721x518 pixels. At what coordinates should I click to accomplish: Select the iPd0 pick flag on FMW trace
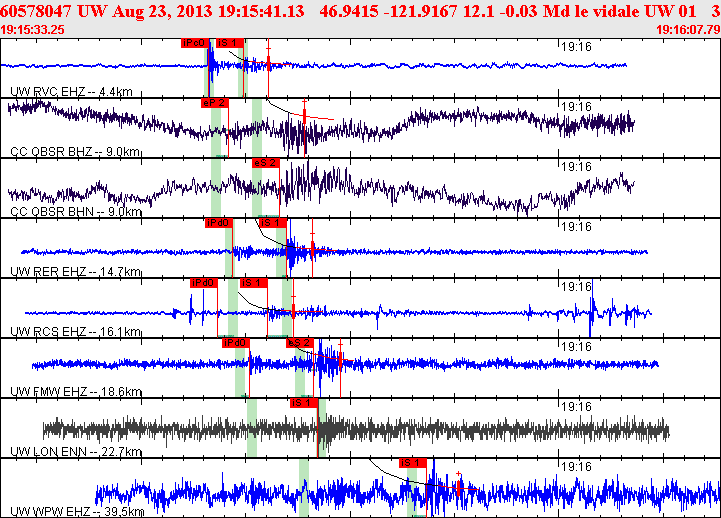[235, 343]
